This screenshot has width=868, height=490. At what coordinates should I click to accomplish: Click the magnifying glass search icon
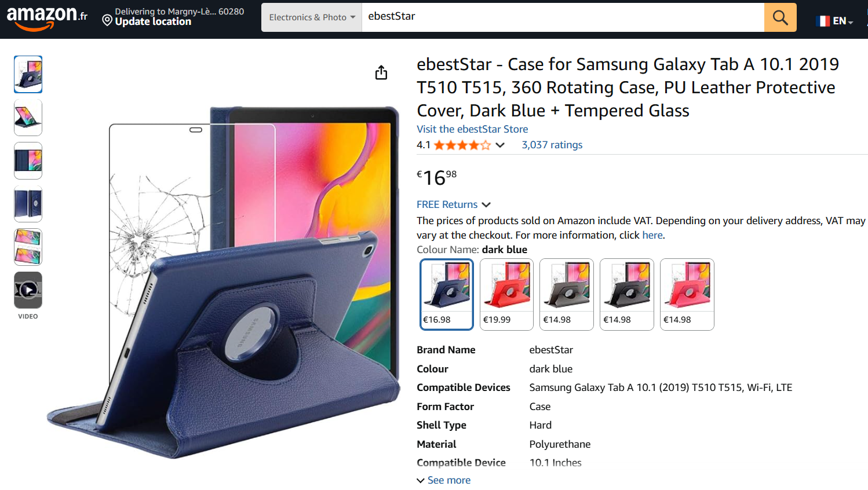point(779,17)
